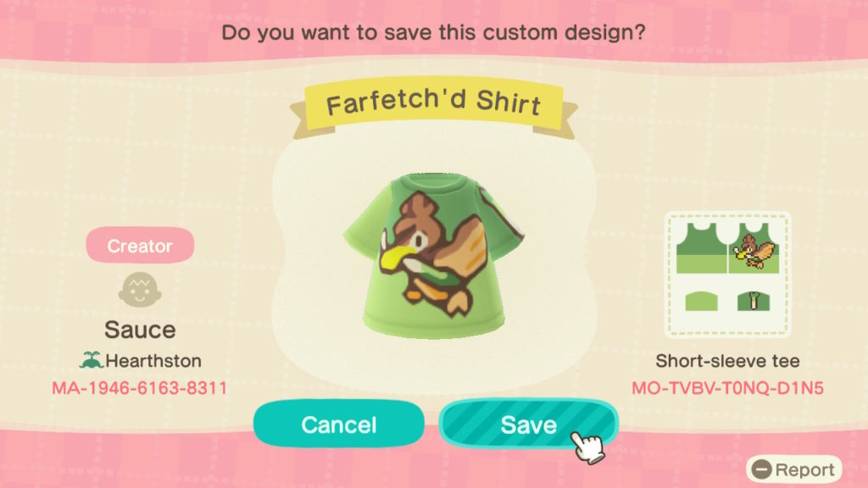Screen dimensions: 868x488
Task: Select creator code MA-1946-6163-8311
Action: click(x=140, y=388)
